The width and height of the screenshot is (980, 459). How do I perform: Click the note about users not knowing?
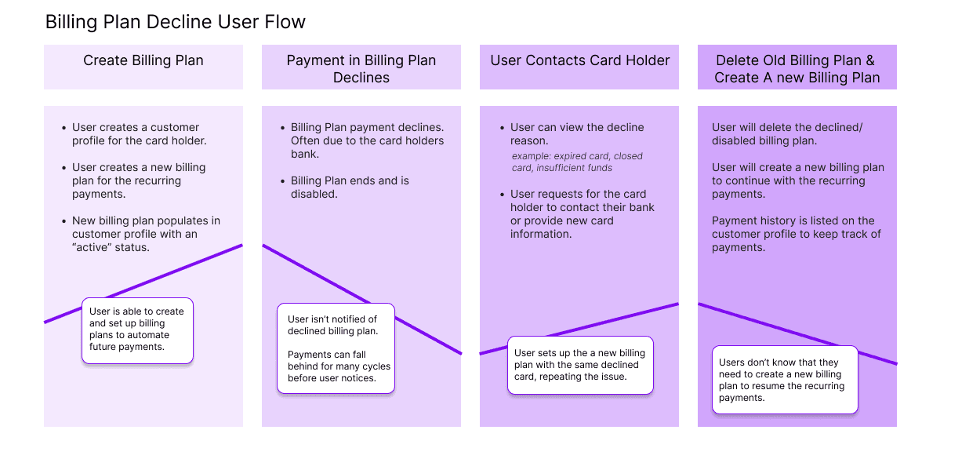click(785, 380)
